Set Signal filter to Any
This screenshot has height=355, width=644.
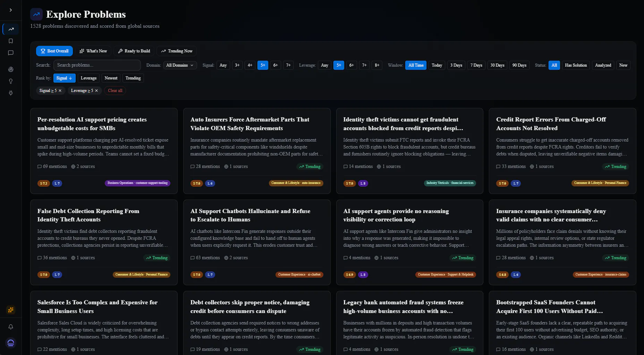(x=223, y=65)
